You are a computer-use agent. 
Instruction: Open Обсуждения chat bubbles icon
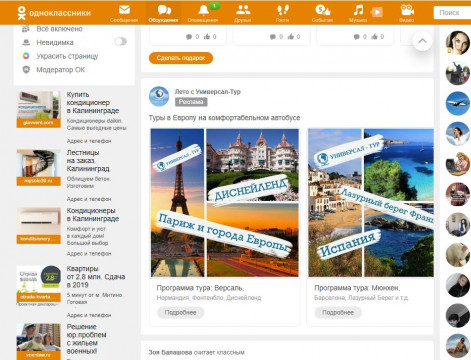[164, 10]
